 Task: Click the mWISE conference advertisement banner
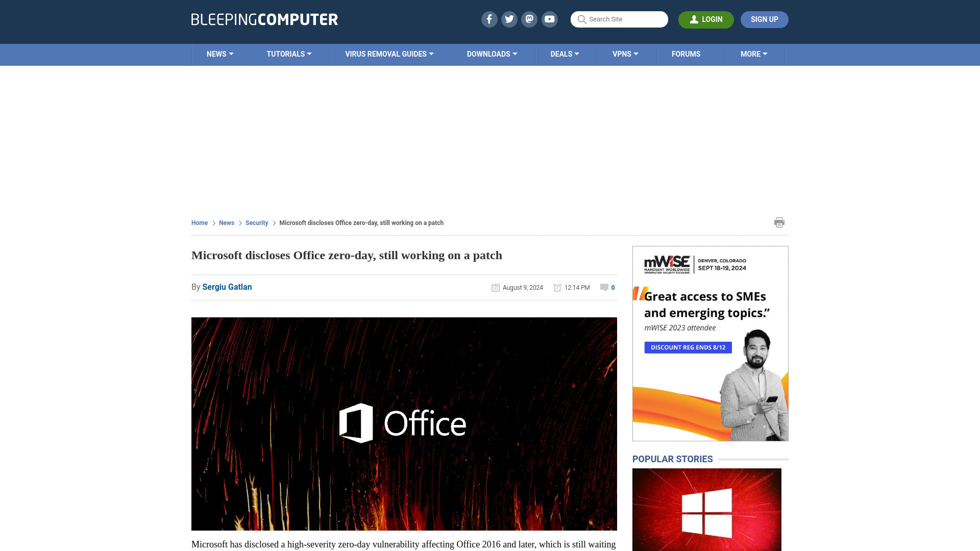coord(710,343)
